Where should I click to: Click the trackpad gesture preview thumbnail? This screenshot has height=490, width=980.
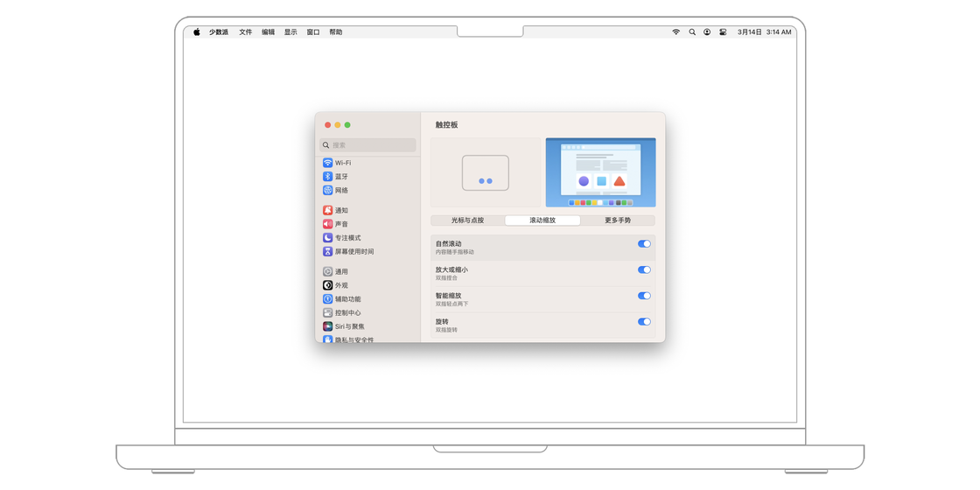point(486,172)
